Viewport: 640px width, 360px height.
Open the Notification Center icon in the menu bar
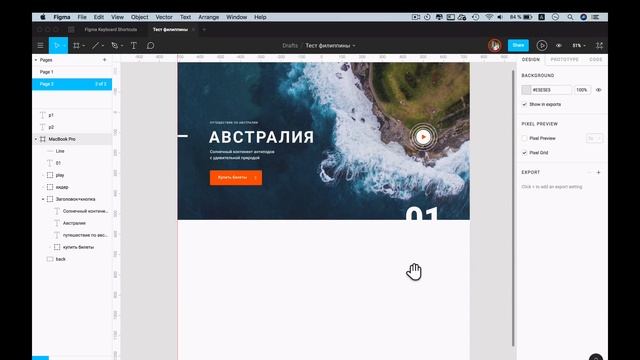(x=596, y=17)
